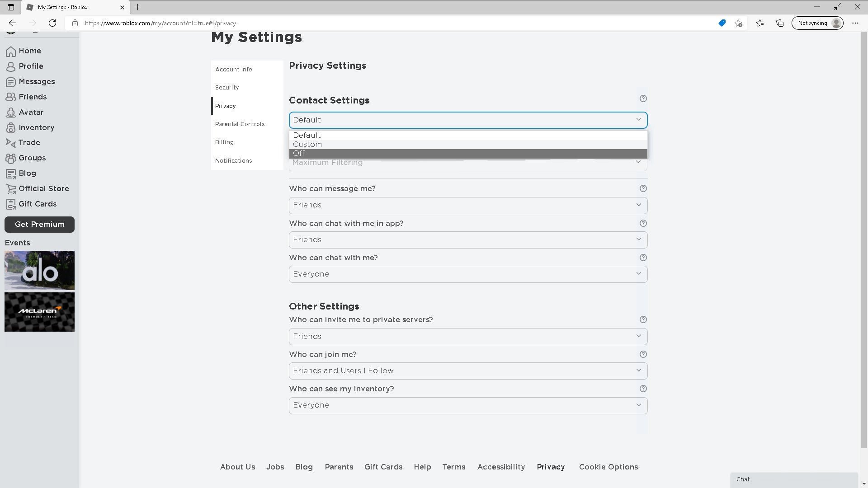Viewport: 868px width, 488px height.
Task: Click the page vertical scrollbar
Action: [864, 239]
